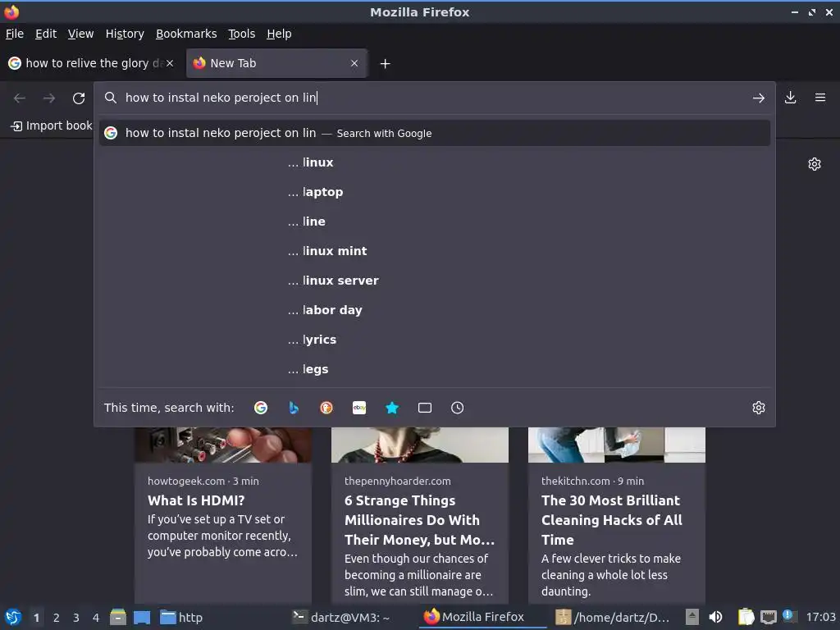Switch to workspace 1
840x630 pixels.
36,618
